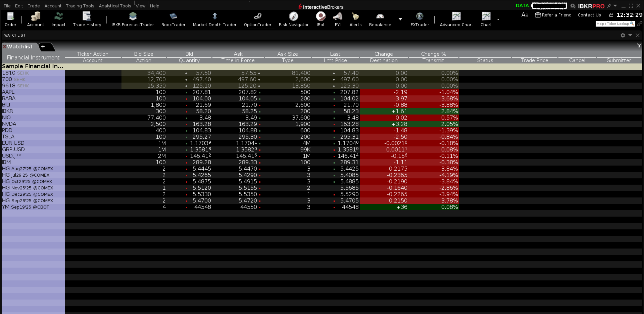The width and height of the screenshot is (644, 314).
Task: Open the Analytical Tools menu
Action: click(x=115, y=6)
